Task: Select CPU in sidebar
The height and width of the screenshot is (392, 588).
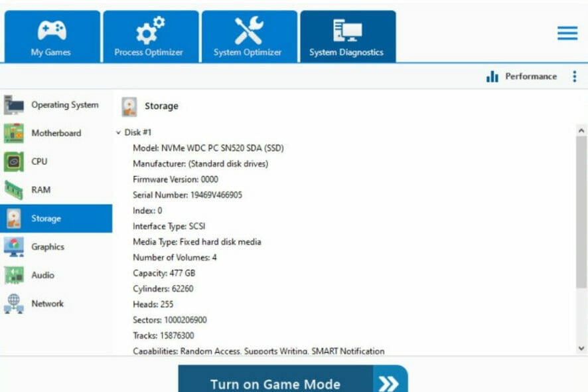Action: click(56, 161)
